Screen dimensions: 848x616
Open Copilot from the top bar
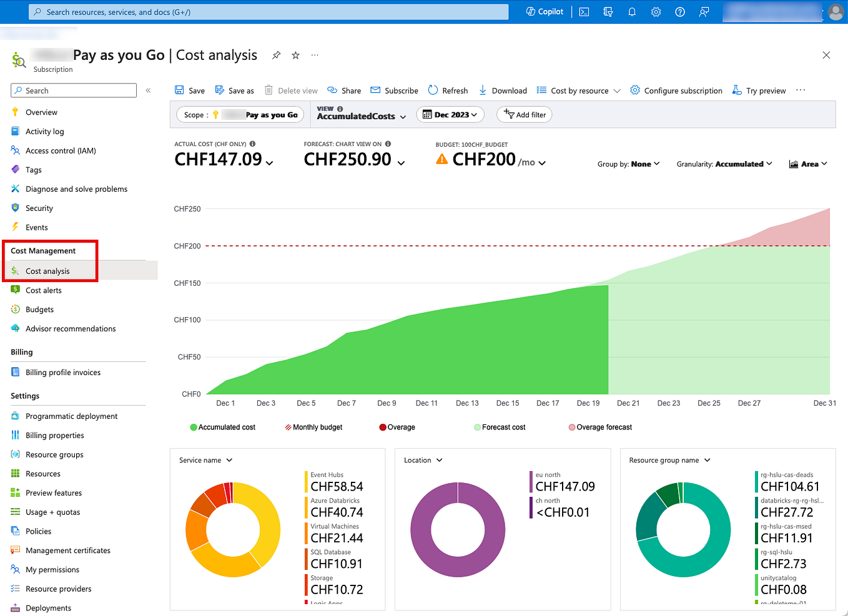pos(543,11)
